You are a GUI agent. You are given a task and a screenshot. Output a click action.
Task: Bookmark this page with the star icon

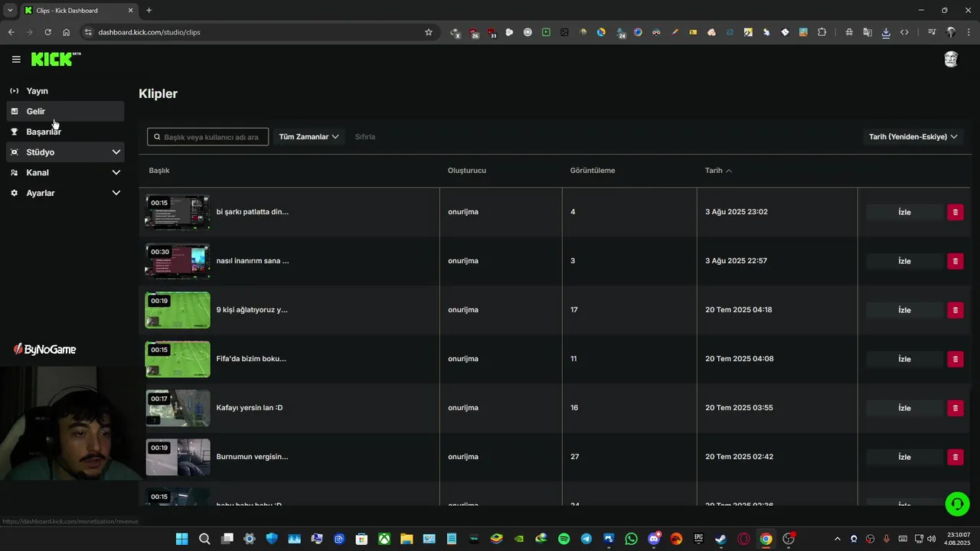tap(429, 32)
